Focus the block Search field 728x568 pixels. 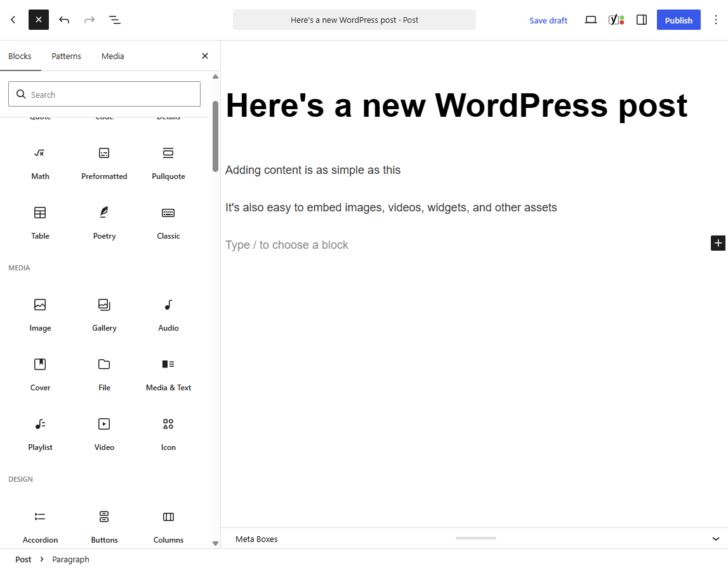pyautogui.click(x=105, y=94)
